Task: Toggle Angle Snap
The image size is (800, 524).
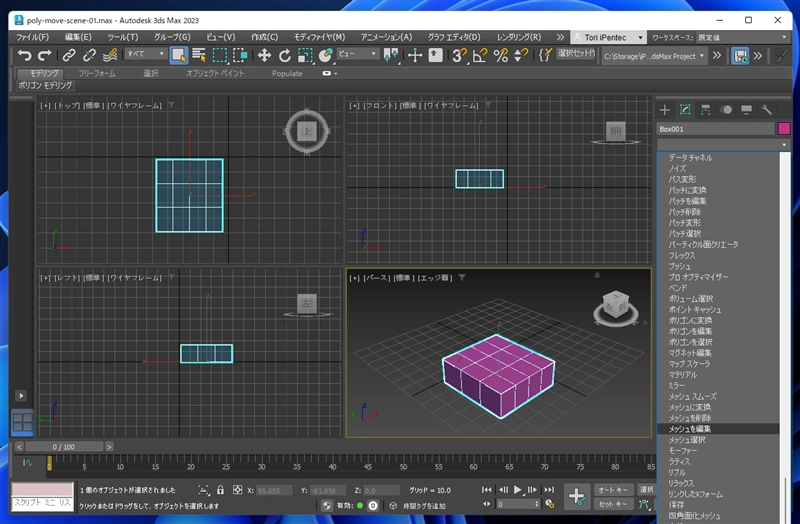Action: coord(480,55)
